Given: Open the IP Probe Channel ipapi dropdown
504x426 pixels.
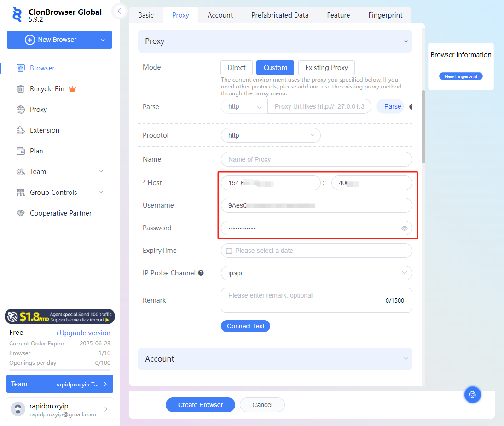Looking at the screenshot, I should pos(316,273).
